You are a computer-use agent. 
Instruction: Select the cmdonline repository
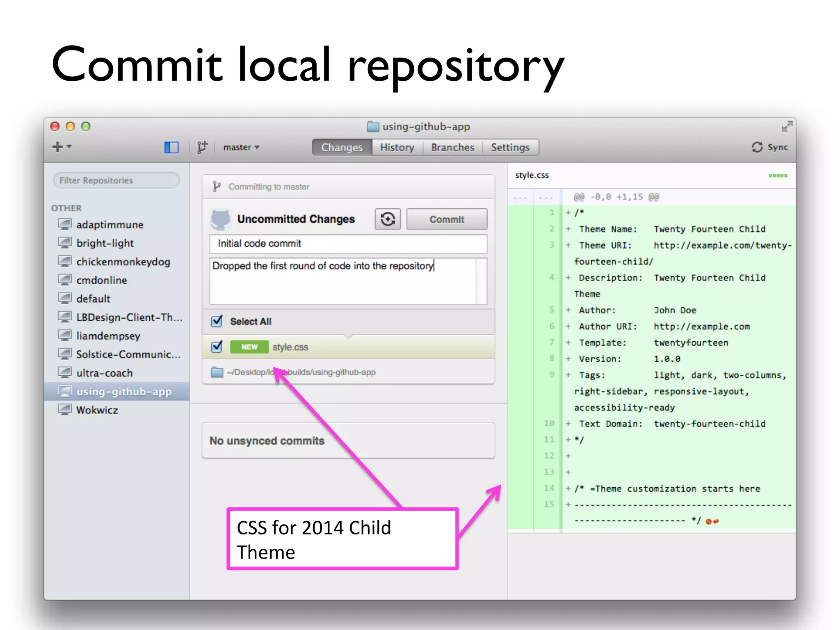117,280
